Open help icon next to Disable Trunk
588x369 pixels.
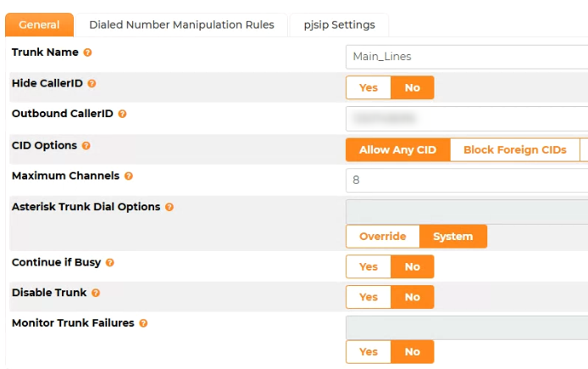click(96, 293)
